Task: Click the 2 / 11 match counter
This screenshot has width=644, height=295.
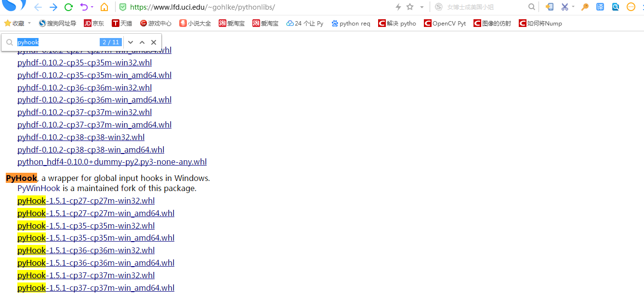Action: coord(111,42)
